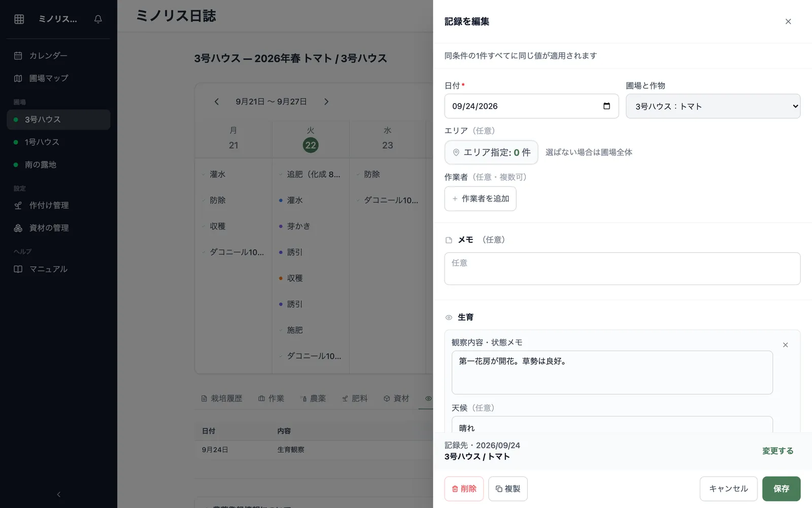Open the date picker calendar icon
812x508 pixels.
[606, 106]
